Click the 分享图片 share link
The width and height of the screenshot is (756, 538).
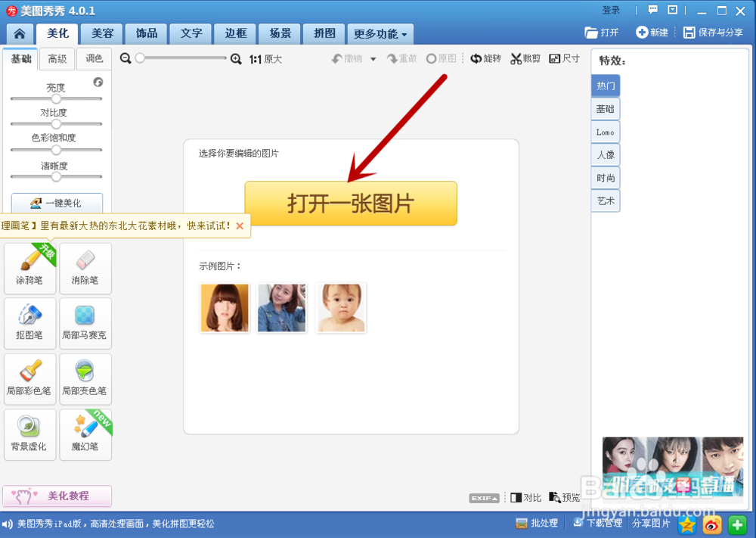coord(651,523)
